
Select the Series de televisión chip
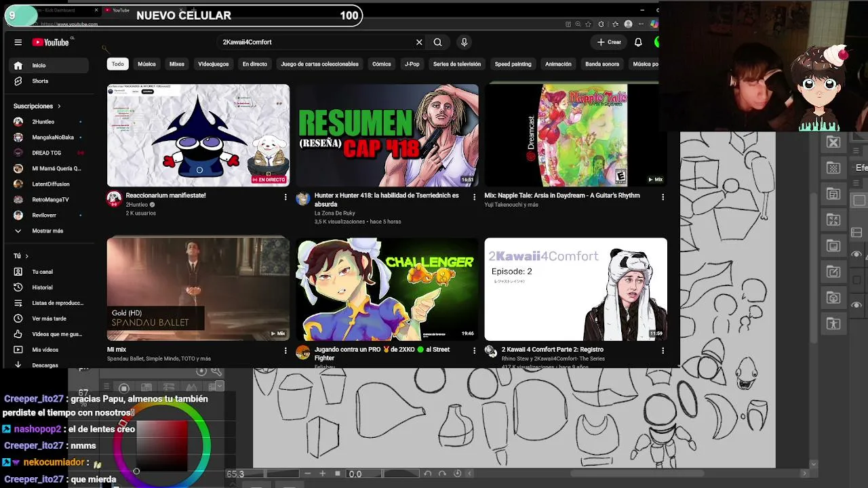point(457,64)
